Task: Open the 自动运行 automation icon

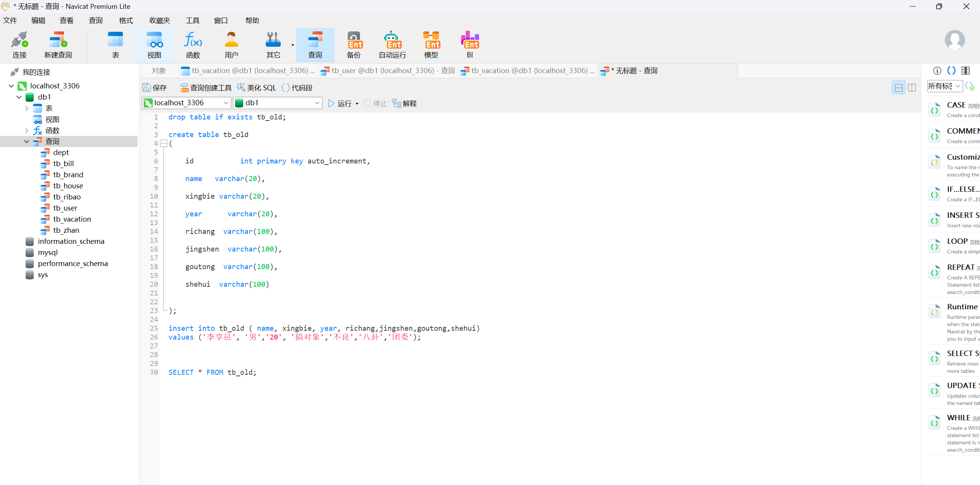Action: [392, 45]
